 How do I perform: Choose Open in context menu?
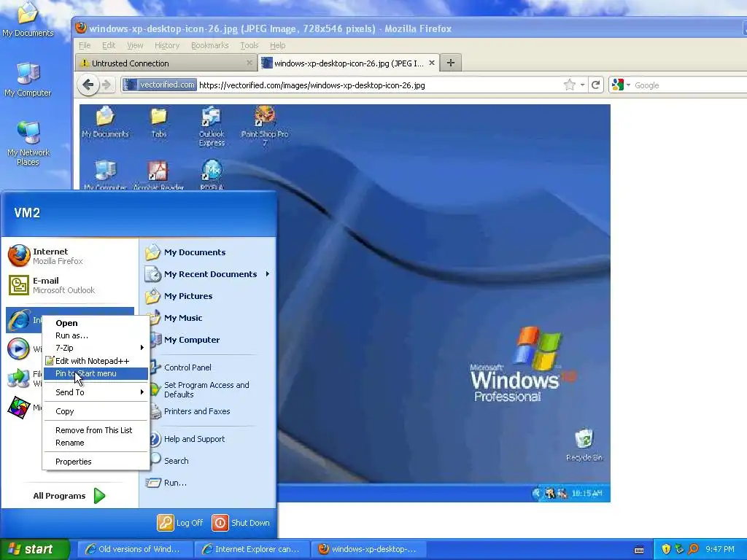tap(96, 323)
